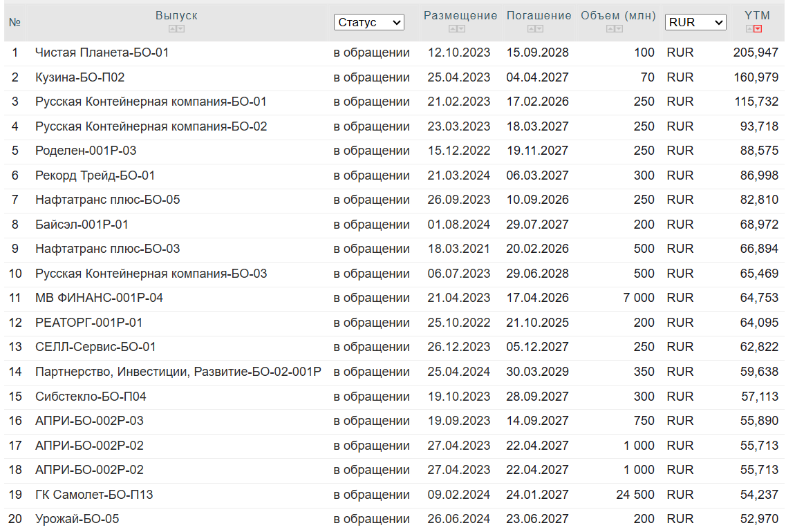The width and height of the screenshot is (795, 532).
Task: Click YTM value 54,237
Action: click(759, 495)
